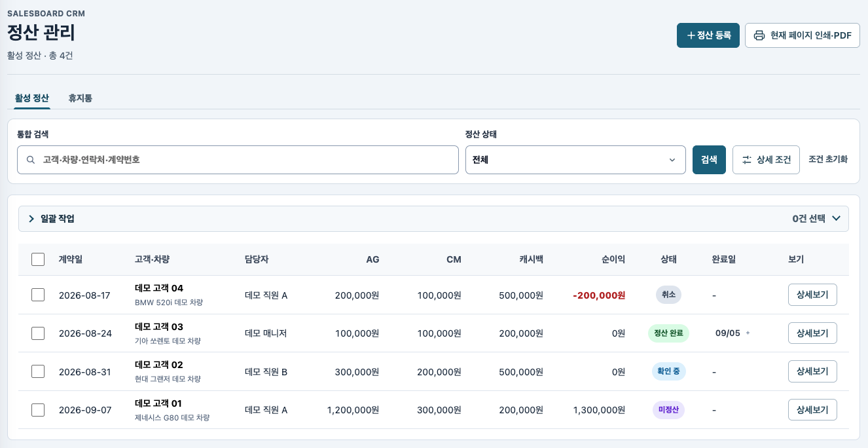Switch to the 활성 정산 tab

(x=32, y=98)
